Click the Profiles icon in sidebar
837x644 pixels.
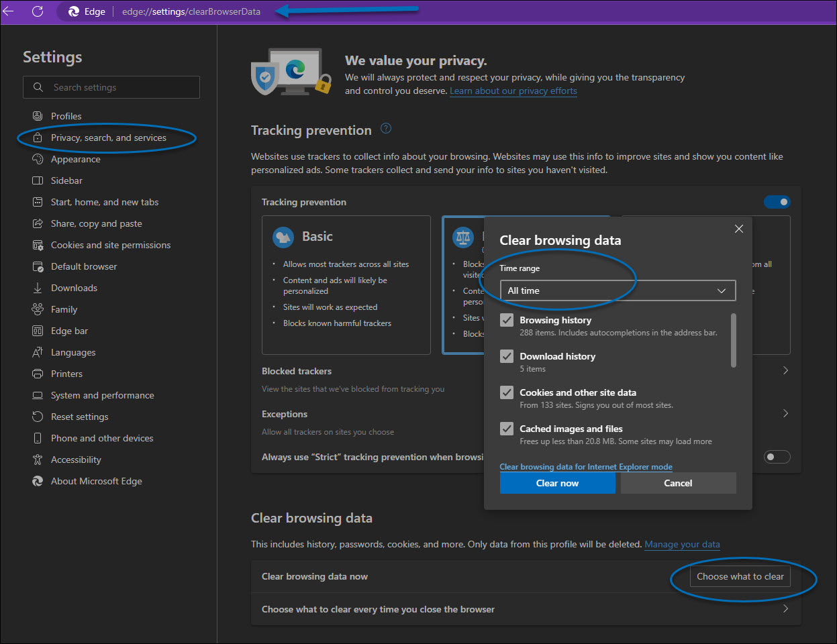[38, 116]
